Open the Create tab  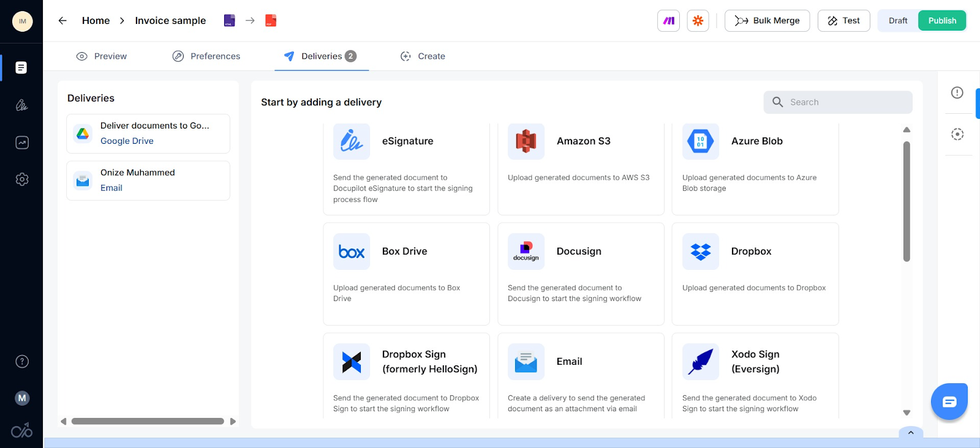click(423, 56)
